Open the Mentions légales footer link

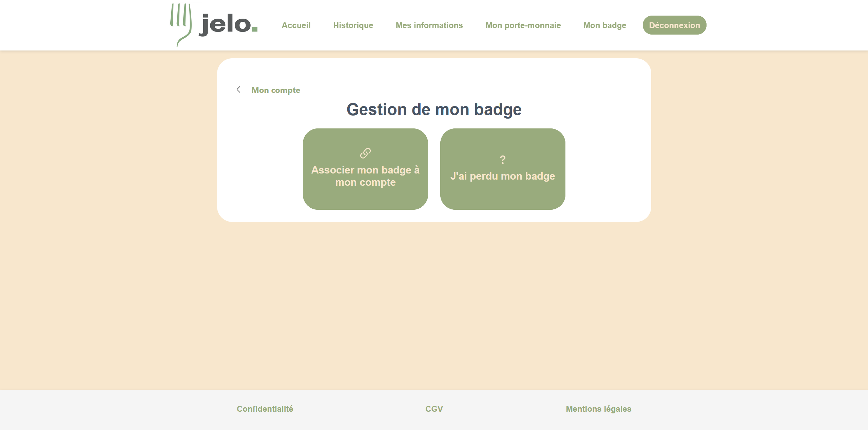598,409
